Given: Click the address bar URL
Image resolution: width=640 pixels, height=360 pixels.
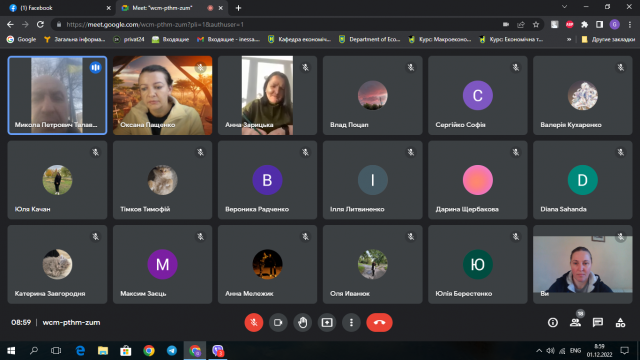Looking at the screenshot, I should pos(155,25).
